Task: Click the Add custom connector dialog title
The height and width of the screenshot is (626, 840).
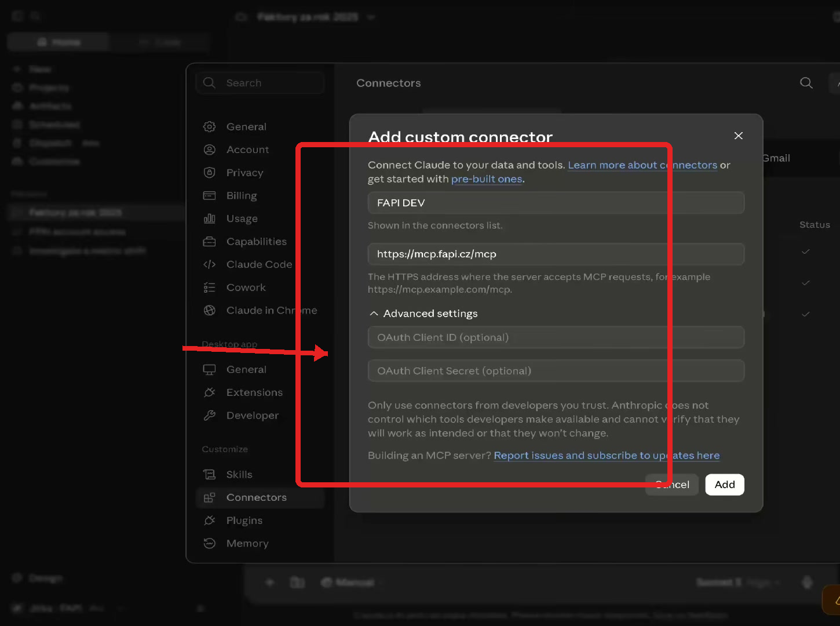Action: point(461,137)
